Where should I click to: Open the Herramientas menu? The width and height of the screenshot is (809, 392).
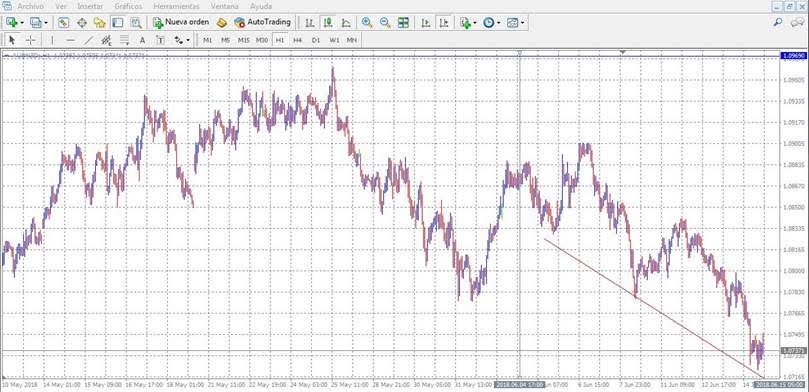point(176,7)
